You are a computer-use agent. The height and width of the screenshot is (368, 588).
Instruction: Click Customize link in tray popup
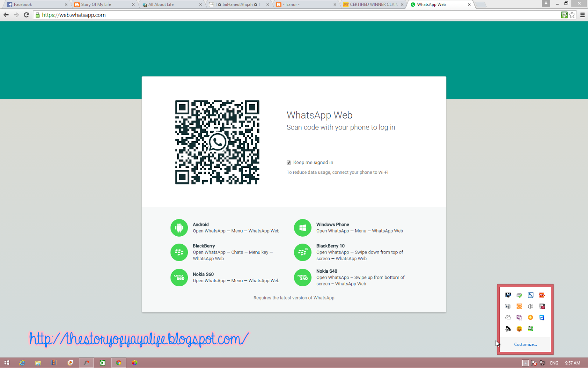pyautogui.click(x=525, y=344)
